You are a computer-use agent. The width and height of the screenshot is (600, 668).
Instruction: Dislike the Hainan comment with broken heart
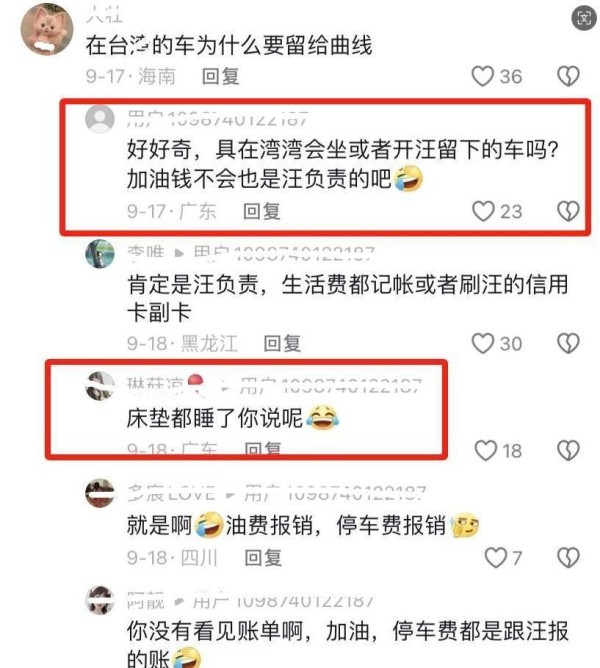point(568,76)
